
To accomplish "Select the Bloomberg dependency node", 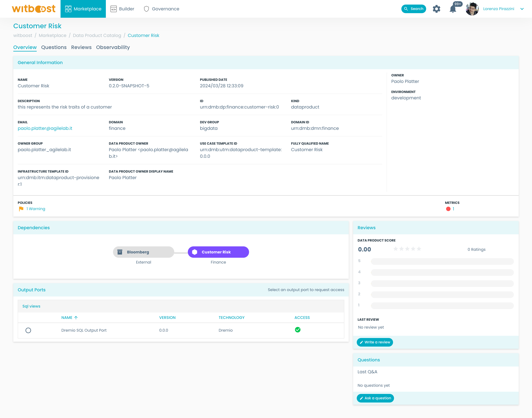I will tap(143, 252).
